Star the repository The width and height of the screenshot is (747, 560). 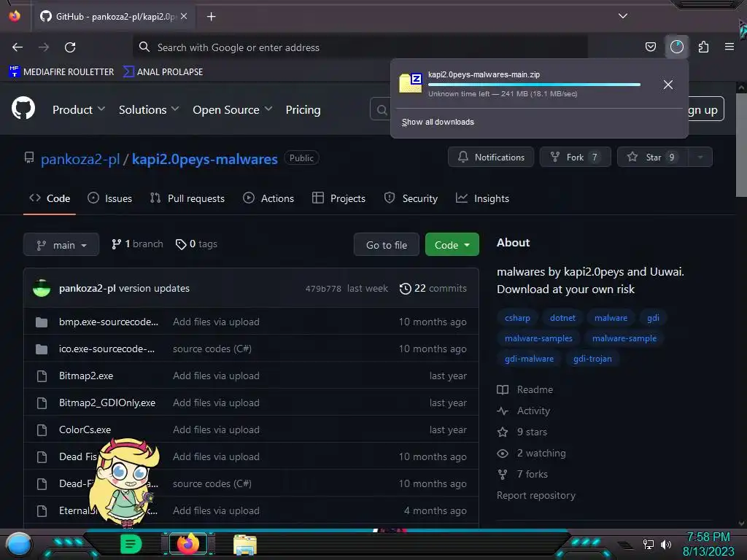pyautogui.click(x=652, y=157)
